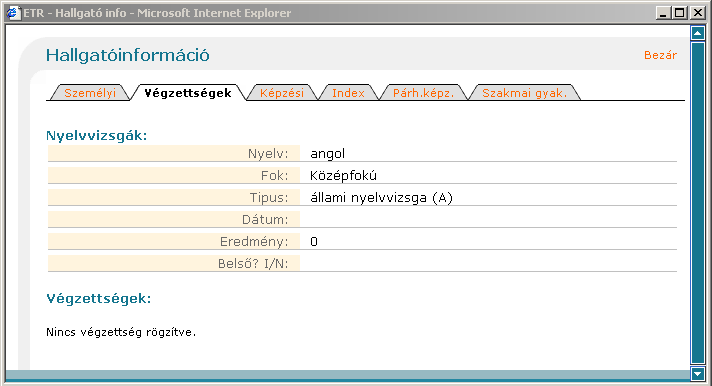Click the 'Tipus:' label

[x=269, y=198]
